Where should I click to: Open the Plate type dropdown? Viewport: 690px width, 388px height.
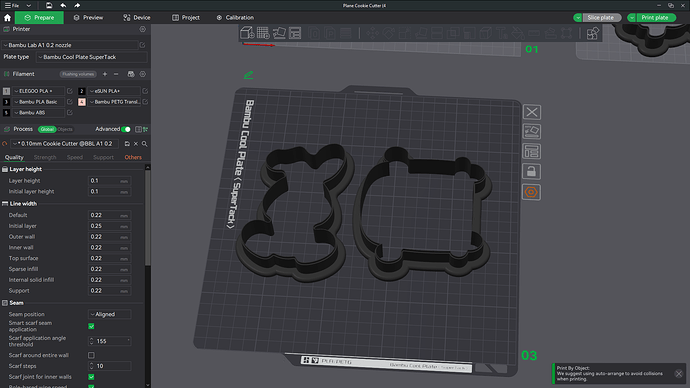tap(92, 57)
